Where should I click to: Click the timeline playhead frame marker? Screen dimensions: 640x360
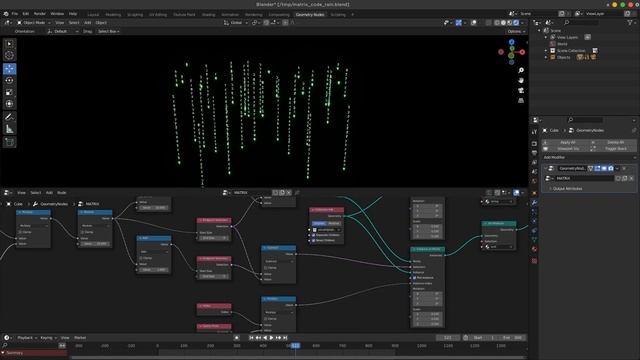296,346
